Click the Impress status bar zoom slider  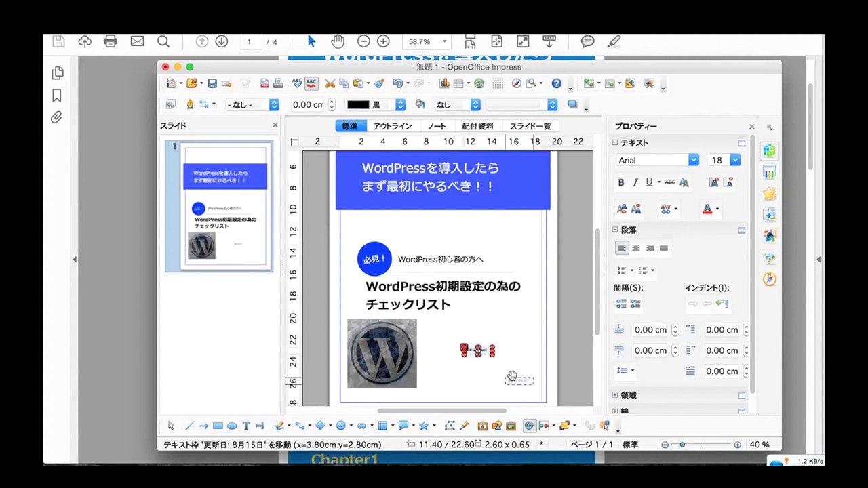pyautogui.click(x=701, y=445)
